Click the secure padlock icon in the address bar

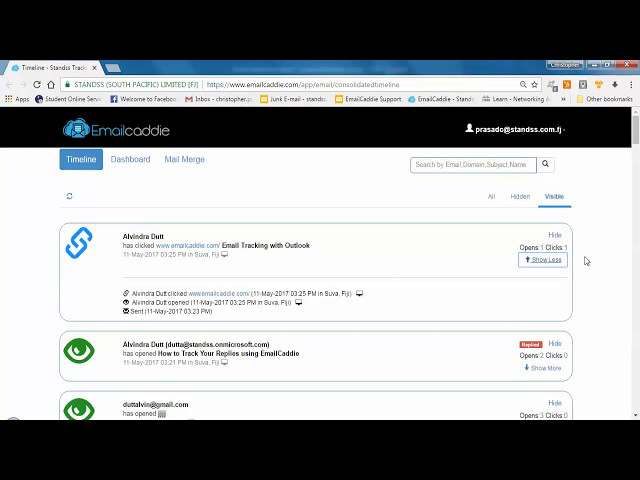pyautogui.click(x=68, y=84)
